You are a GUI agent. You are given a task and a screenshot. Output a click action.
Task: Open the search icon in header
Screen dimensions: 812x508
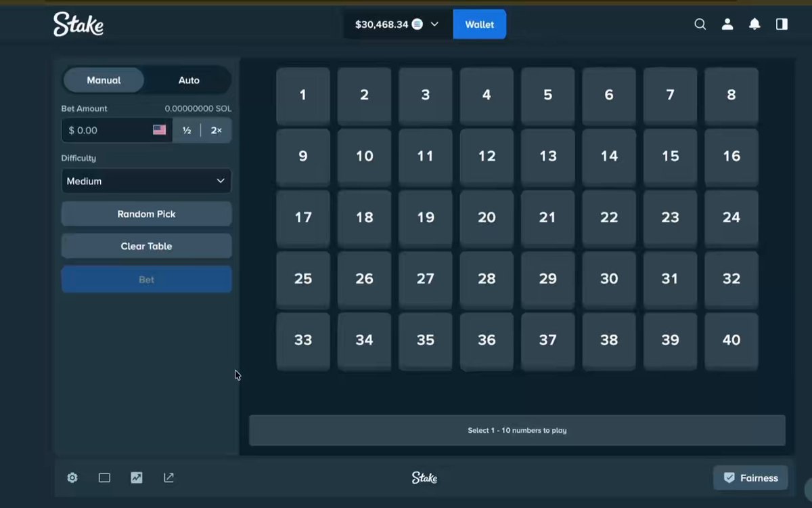(700, 24)
